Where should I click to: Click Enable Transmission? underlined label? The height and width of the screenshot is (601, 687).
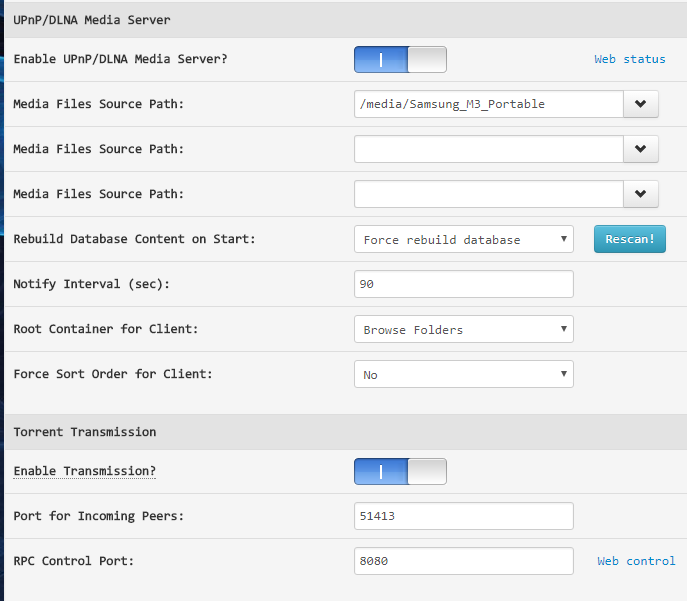tap(85, 471)
